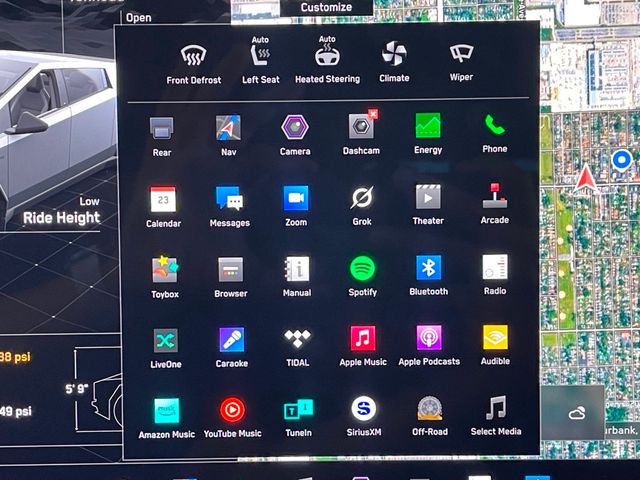Screen dimensions: 640x480
Task: Open the Camera app
Action: tap(295, 135)
